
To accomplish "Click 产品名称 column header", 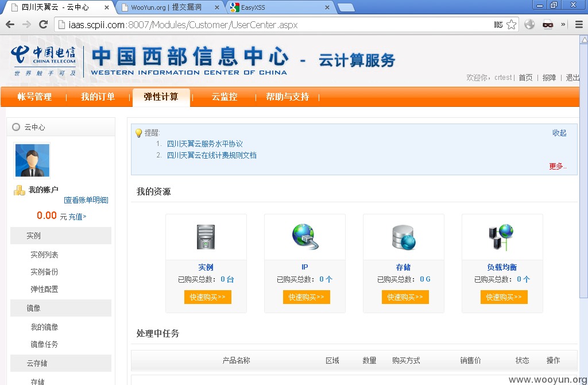I will [x=236, y=361].
